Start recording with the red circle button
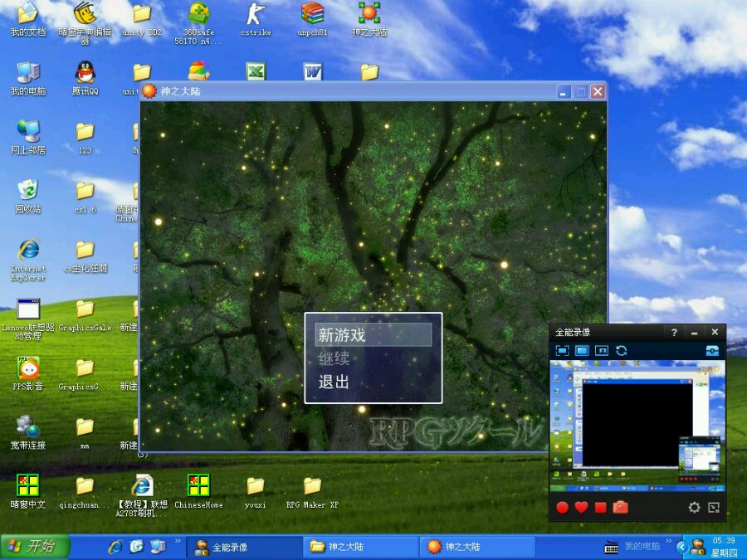747x560 pixels. (x=562, y=508)
